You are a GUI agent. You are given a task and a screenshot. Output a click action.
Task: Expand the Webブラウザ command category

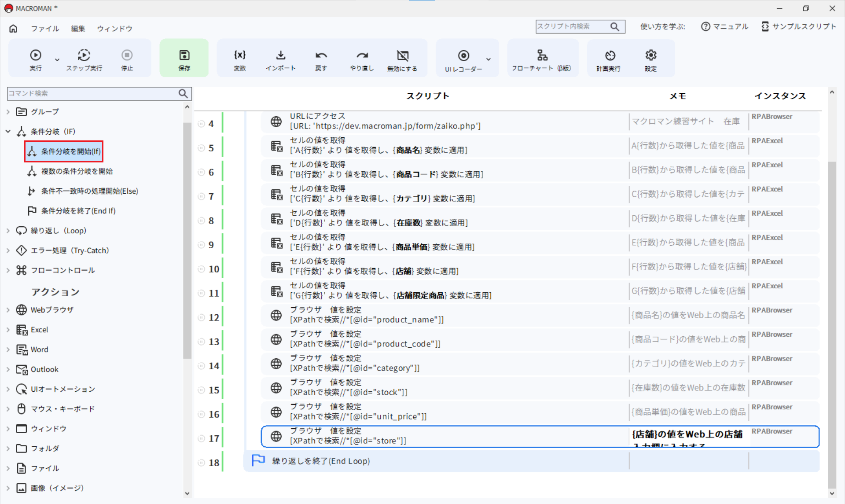[7, 309]
